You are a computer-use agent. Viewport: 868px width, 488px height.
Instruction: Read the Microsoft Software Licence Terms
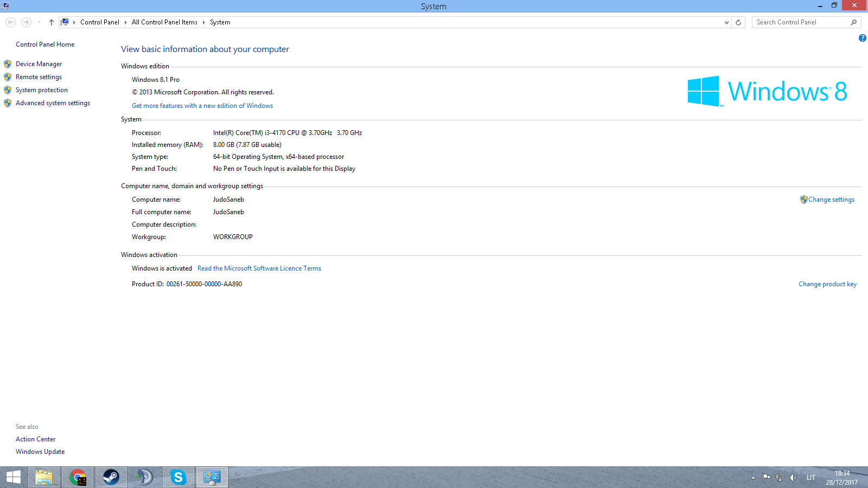tap(259, 268)
